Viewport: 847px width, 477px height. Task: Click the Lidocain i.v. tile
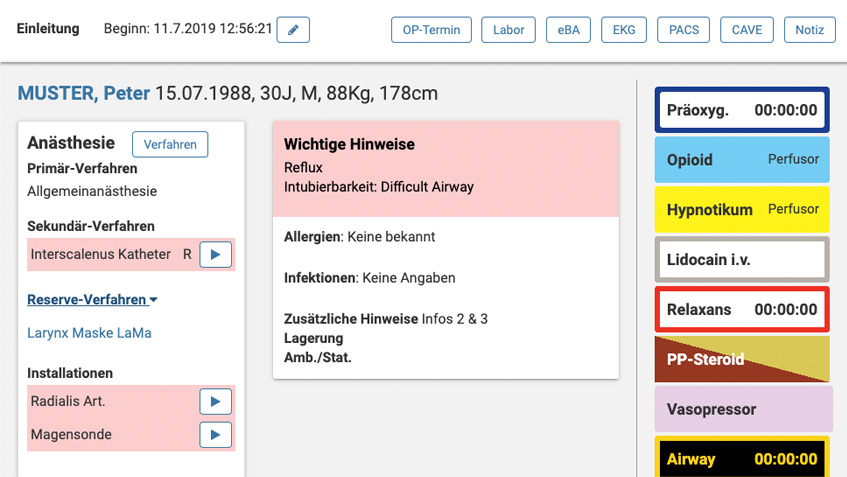coord(741,260)
